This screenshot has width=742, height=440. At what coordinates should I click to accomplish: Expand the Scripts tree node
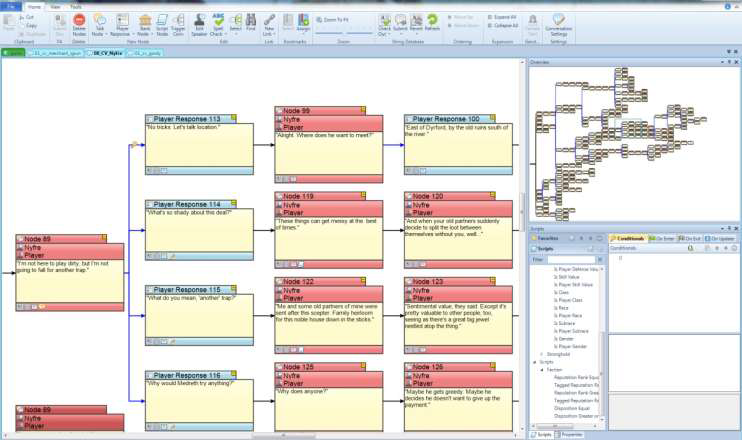tap(534, 361)
